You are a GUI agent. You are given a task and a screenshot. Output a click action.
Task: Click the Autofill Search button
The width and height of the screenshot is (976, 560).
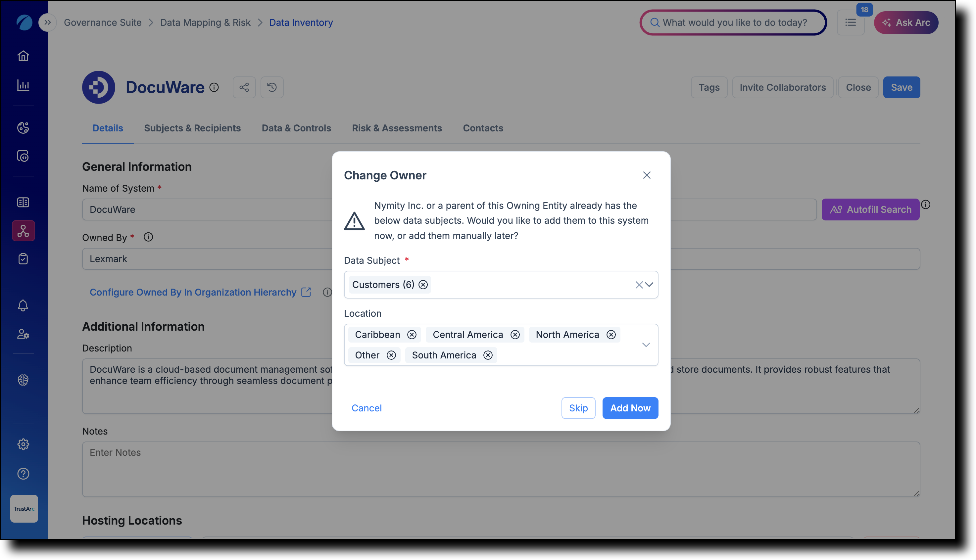[x=871, y=210]
